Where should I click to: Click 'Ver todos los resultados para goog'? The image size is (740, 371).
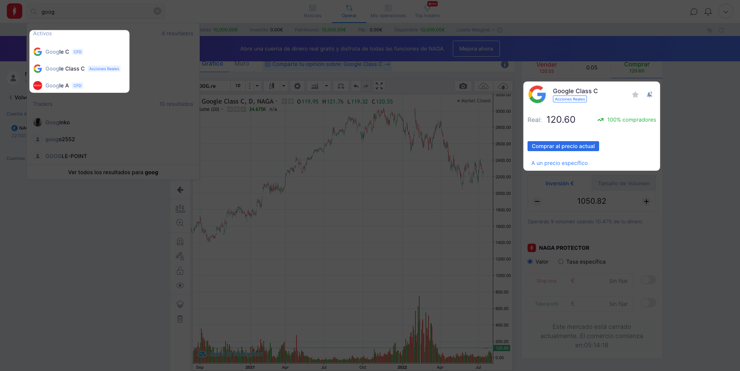pyautogui.click(x=113, y=172)
